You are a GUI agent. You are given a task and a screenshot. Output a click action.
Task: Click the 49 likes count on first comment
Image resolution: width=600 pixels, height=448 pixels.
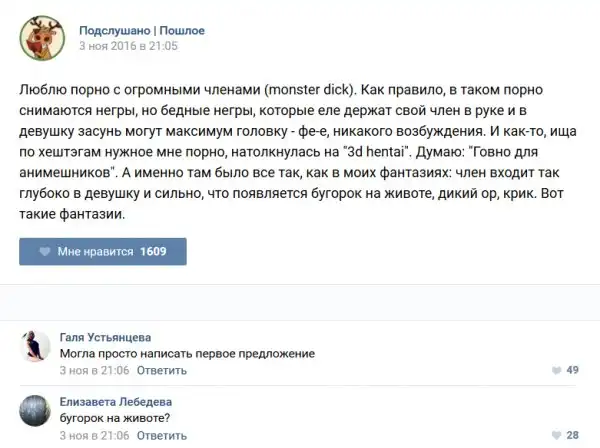[x=573, y=370]
